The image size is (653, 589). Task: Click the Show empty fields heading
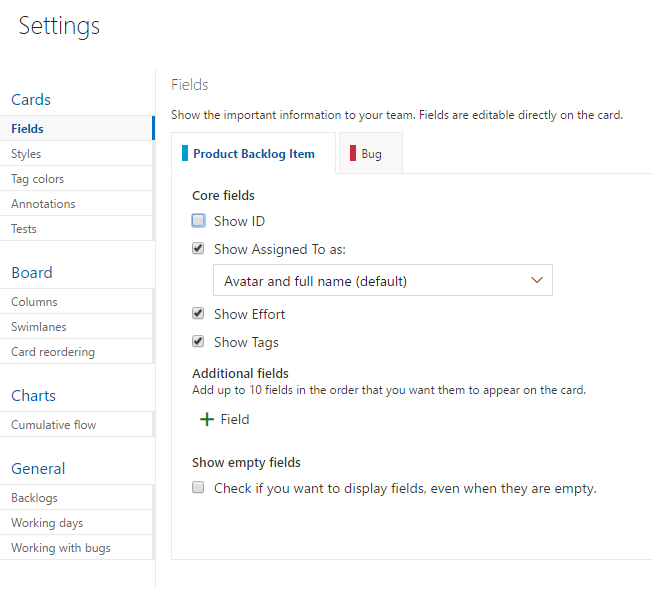(x=246, y=462)
